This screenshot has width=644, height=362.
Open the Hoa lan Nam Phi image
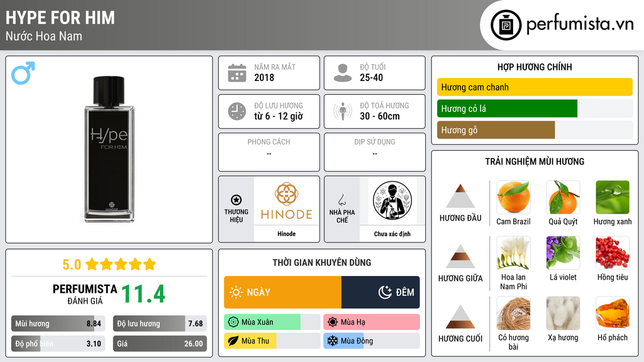[x=513, y=253]
